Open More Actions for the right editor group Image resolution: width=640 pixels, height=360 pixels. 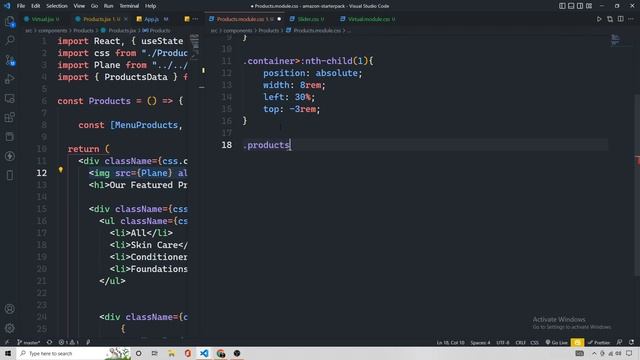tap(631, 19)
